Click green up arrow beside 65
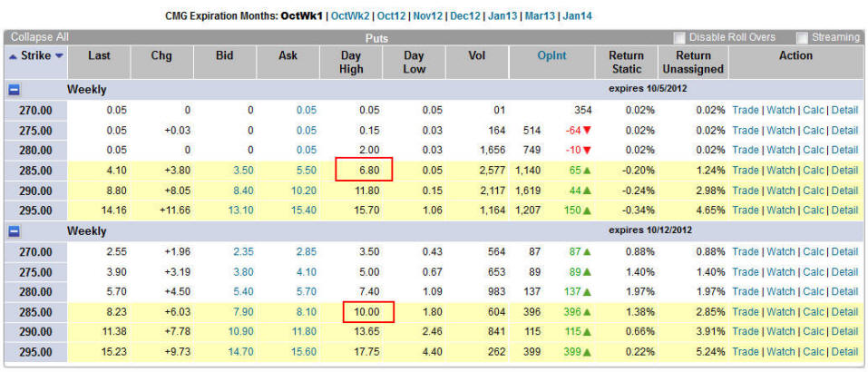Viewport: 868px width, 372px height. [587, 171]
